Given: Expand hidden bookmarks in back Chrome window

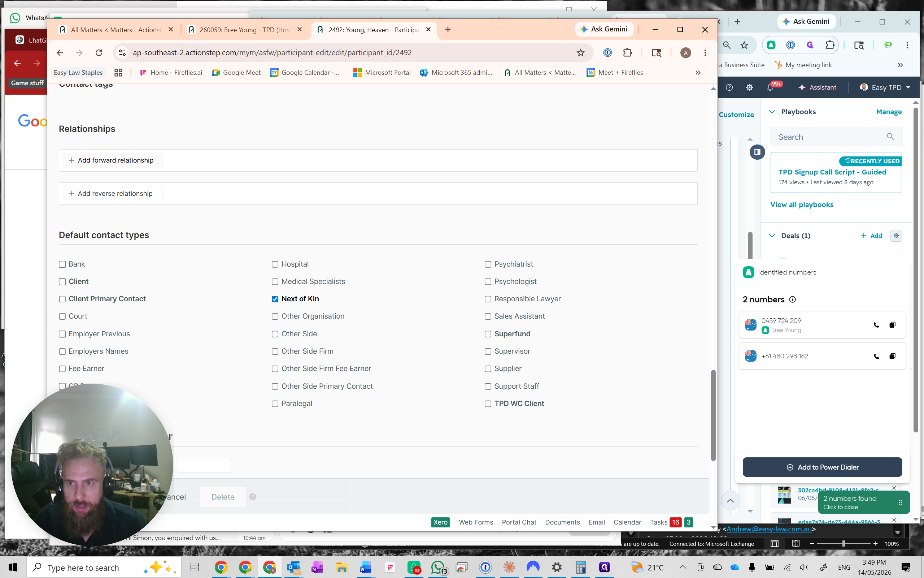Looking at the screenshot, I should (900, 65).
